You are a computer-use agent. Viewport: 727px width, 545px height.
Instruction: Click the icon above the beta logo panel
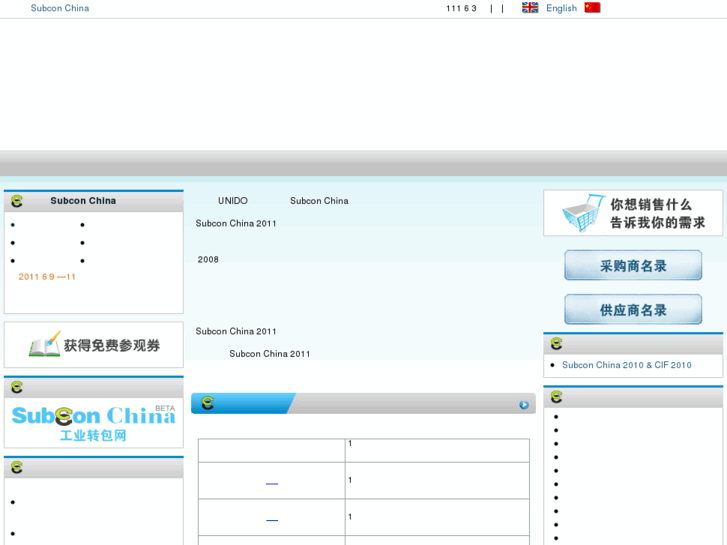tap(17, 387)
